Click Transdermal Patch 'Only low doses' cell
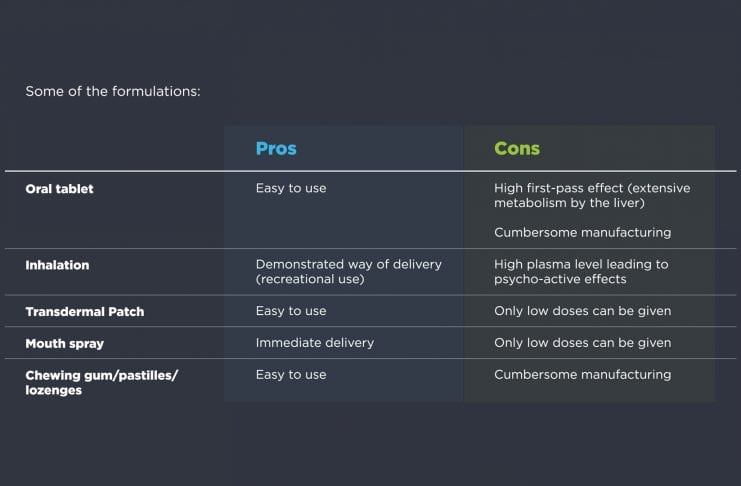The image size is (741, 486). (x=582, y=311)
